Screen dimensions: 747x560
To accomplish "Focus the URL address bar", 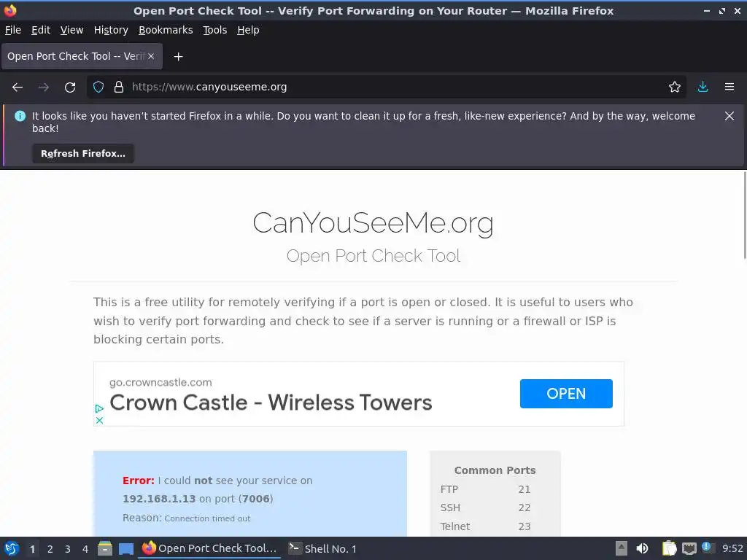I will coord(386,87).
